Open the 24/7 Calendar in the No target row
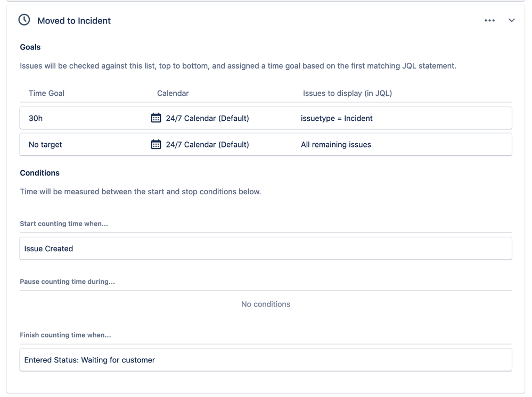 207,144
